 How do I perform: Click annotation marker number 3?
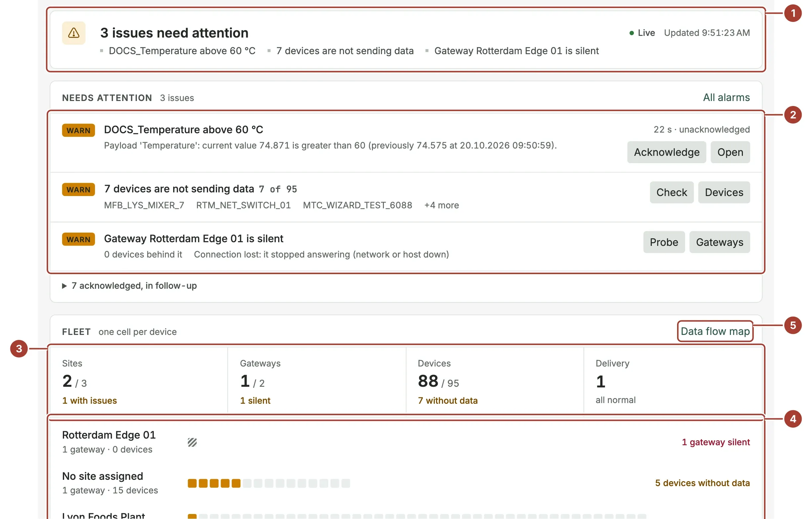[19, 349]
